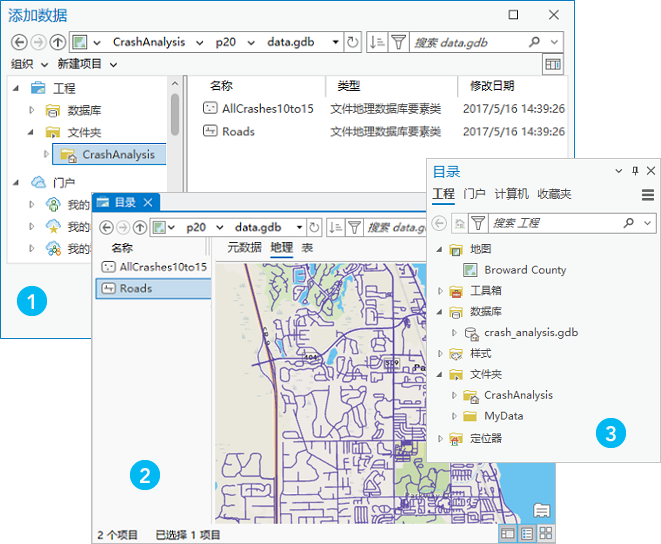Refresh the path in the 添加数据 dialog
The width and height of the screenshot is (661, 544).
(352, 43)
